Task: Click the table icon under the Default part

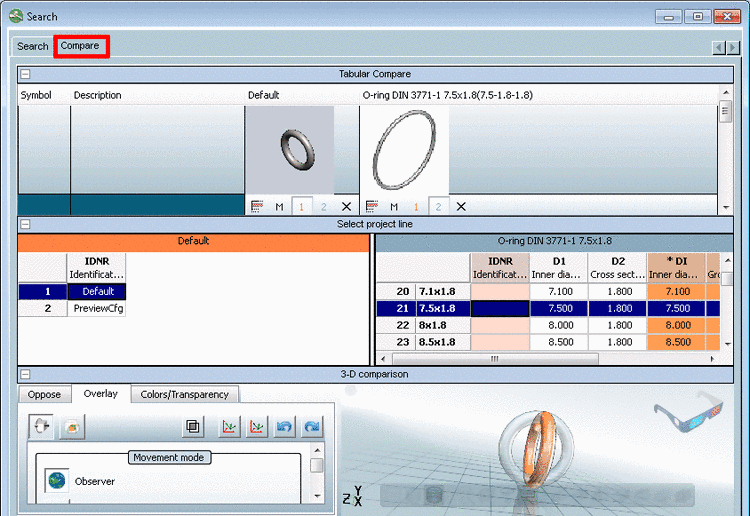Action: [x=257, y=207]
